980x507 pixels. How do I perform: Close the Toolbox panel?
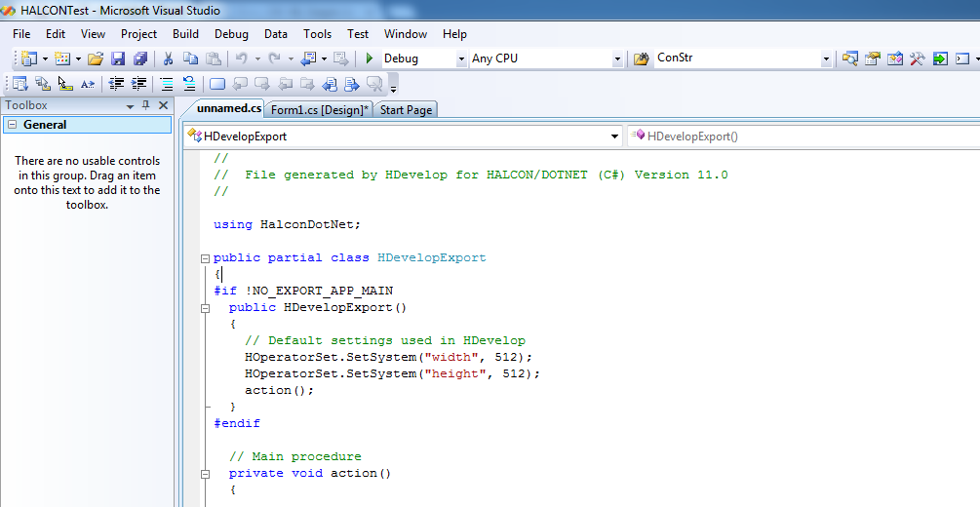coord(163,105)
